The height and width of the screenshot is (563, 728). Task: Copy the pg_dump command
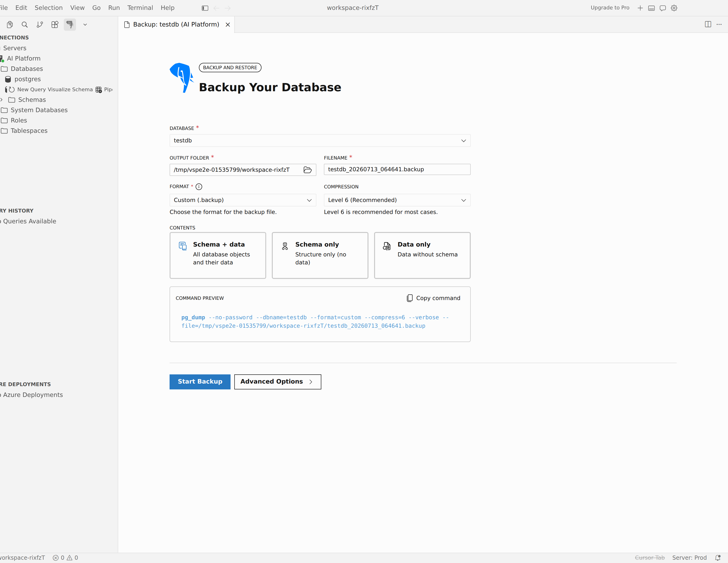(x=434, y=298)
